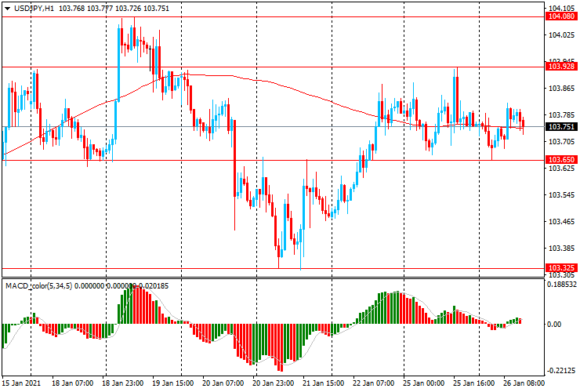Click the USDJPY,H1 chart title text
Viewport: 580px width, 392px height.
click(34, 8)
